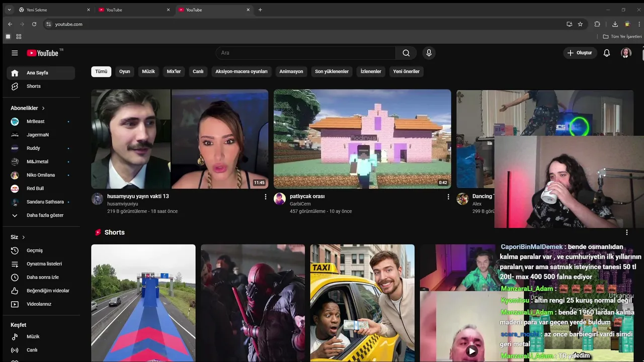Select the Animasyon filter chip
The height and width of the screenshot is (362, 644).
pos(291,71)
